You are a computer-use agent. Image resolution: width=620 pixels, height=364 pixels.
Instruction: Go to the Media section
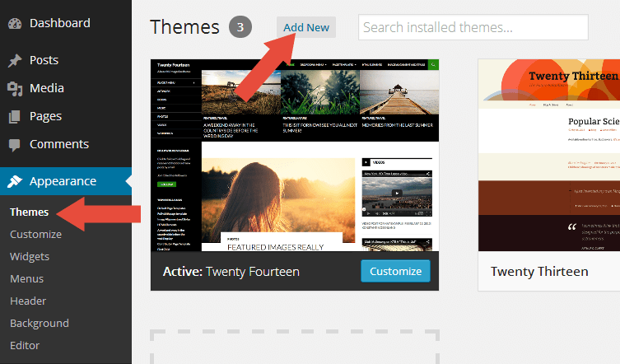click(x=46, y=89)
